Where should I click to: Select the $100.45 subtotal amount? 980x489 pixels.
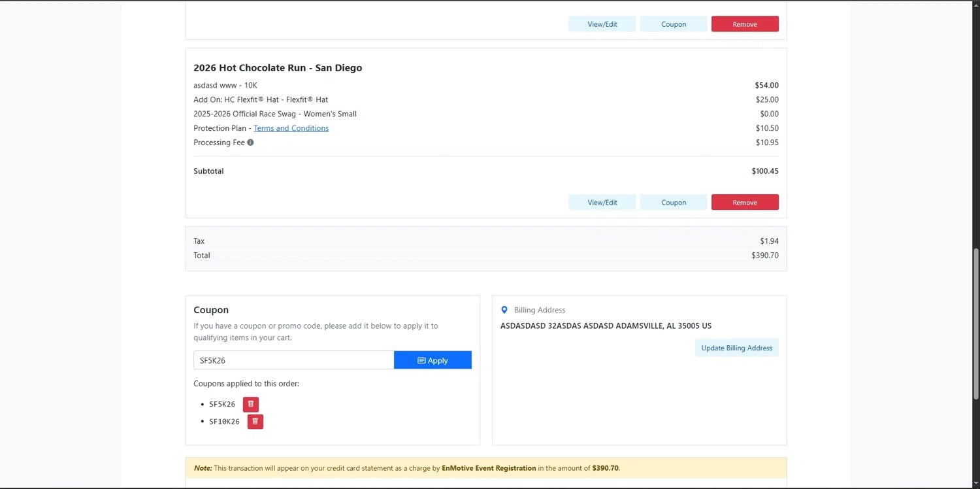[x=765, y=171]
